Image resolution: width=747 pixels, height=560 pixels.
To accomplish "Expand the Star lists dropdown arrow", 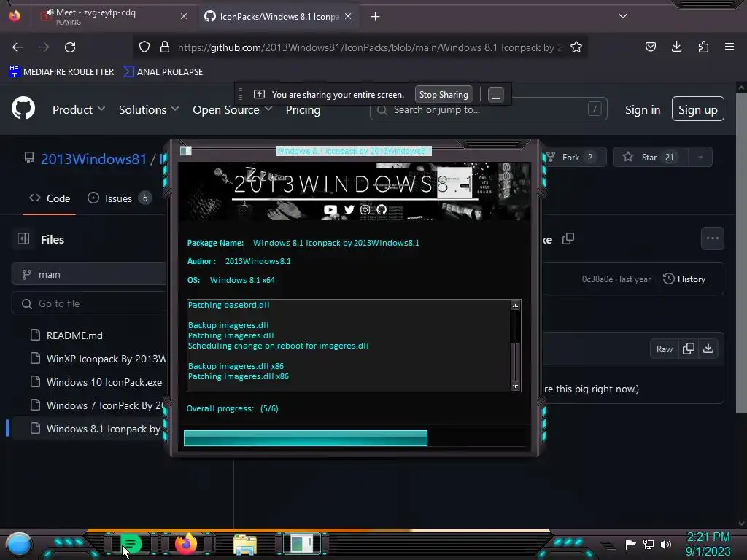I will pyautogui.click(x=700, y=157).
